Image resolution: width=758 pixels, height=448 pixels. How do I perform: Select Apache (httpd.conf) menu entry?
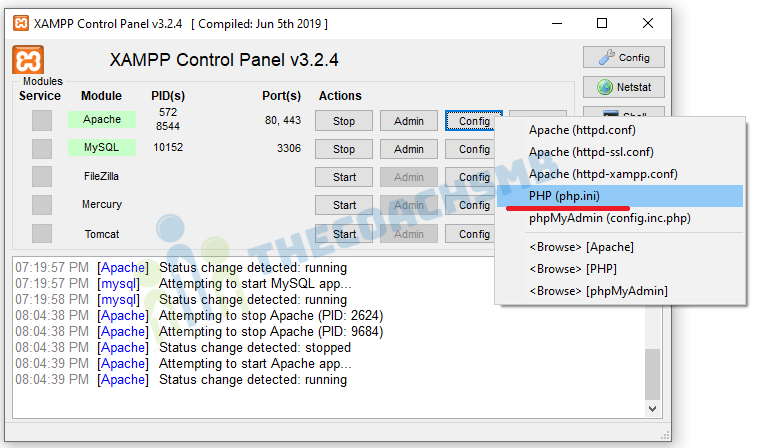(x=620, y=130)
